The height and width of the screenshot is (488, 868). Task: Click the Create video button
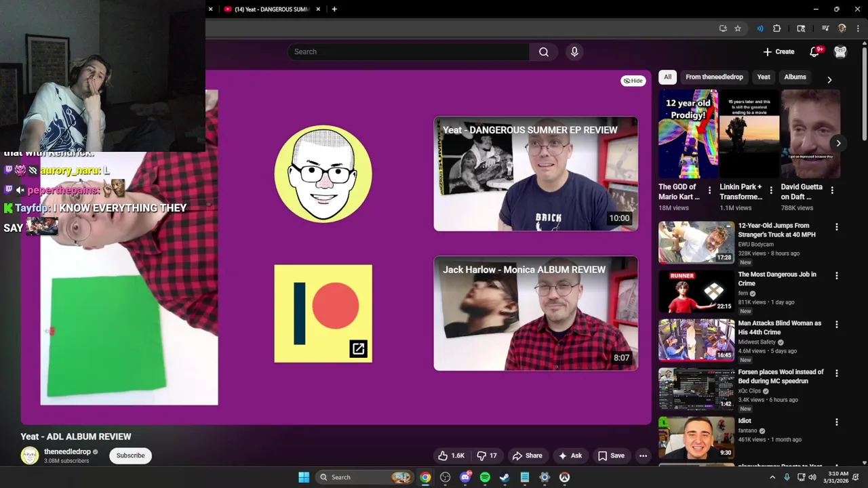point(778,52)
